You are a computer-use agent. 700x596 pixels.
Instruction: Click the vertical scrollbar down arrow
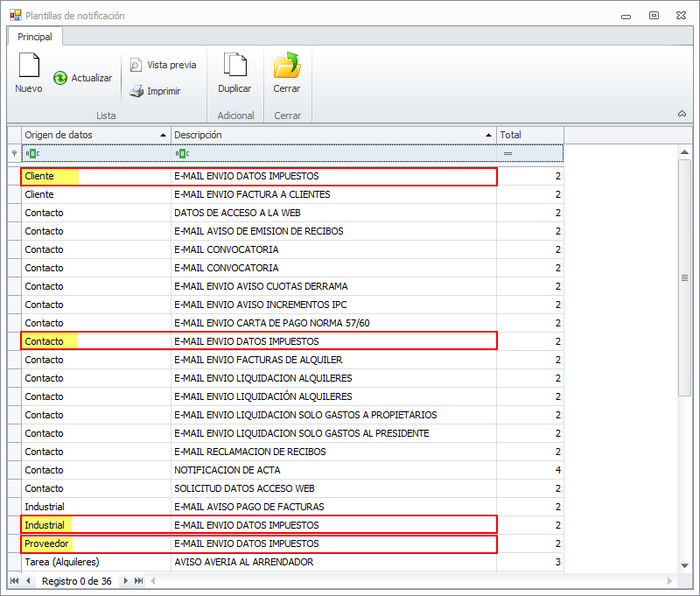(684, 565)
